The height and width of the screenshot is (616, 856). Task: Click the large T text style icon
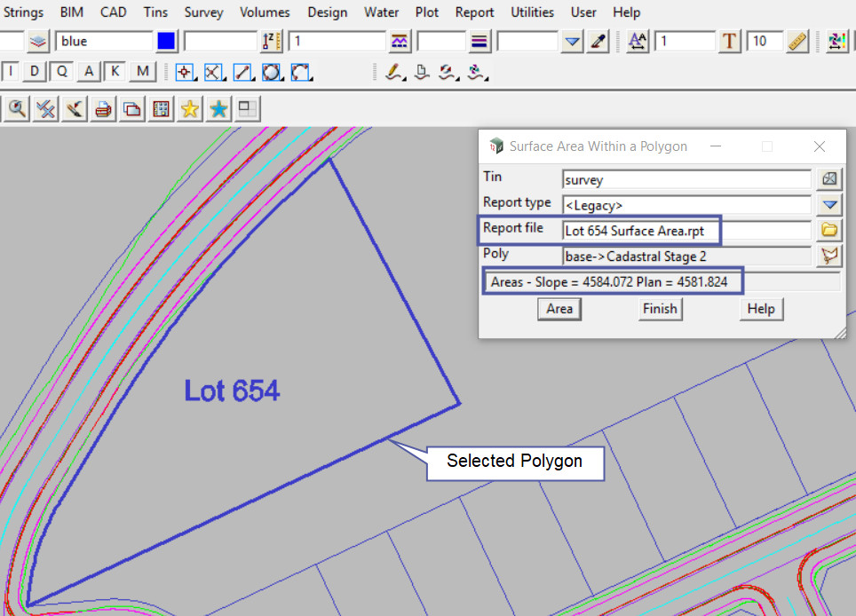pyautogui.click(x=730, y=42)
